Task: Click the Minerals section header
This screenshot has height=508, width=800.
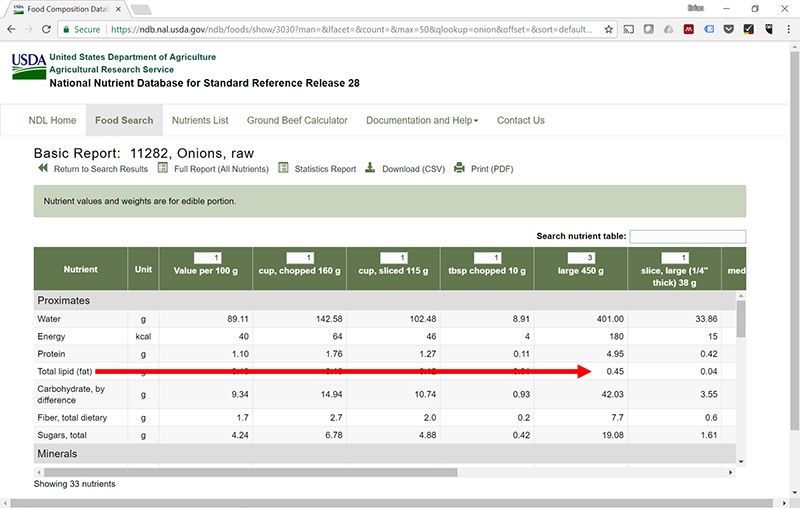Action: (x=385, y=453)
